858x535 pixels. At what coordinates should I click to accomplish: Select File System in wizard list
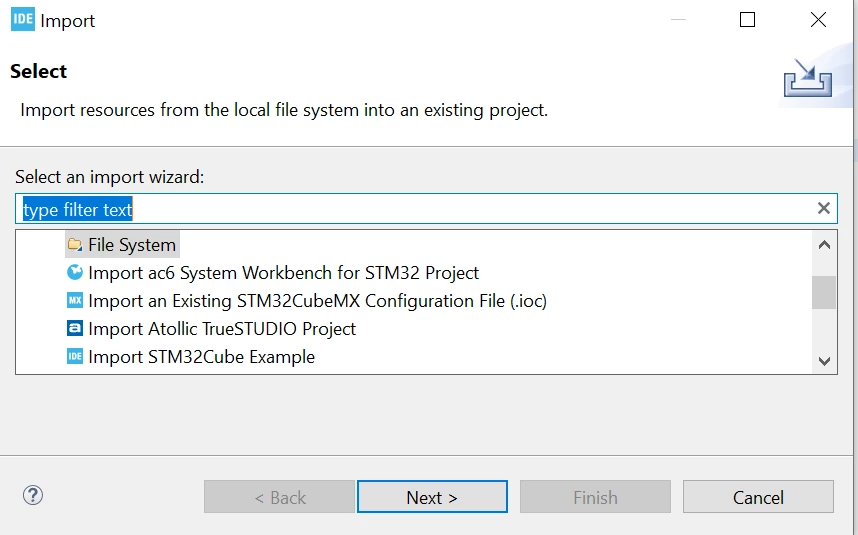[132, 245]
